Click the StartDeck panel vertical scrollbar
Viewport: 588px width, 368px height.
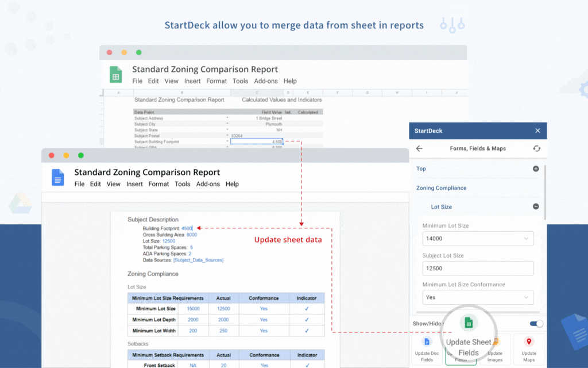pyautogui.click(x=544, y=192)
